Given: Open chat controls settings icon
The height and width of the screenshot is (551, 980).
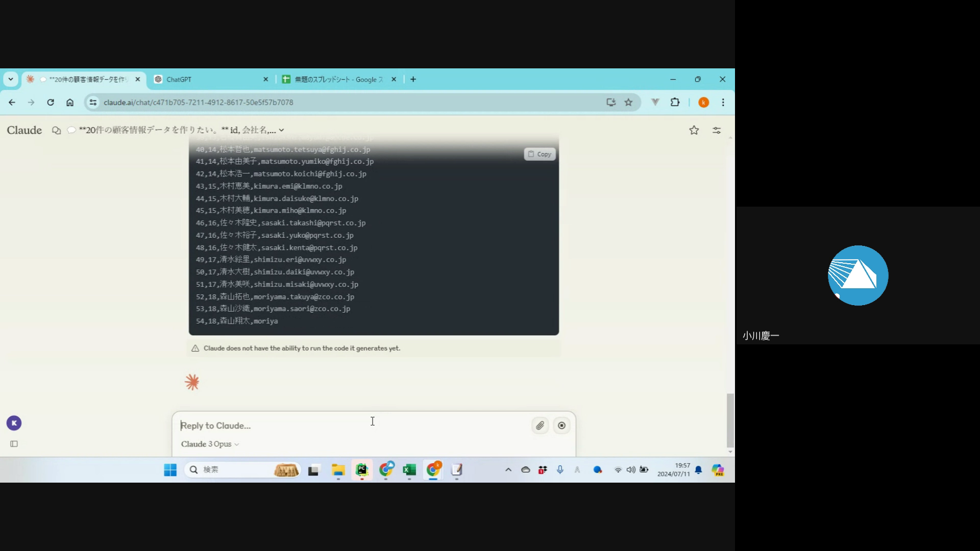Looking at the screenshot, I should pos(717,130).
